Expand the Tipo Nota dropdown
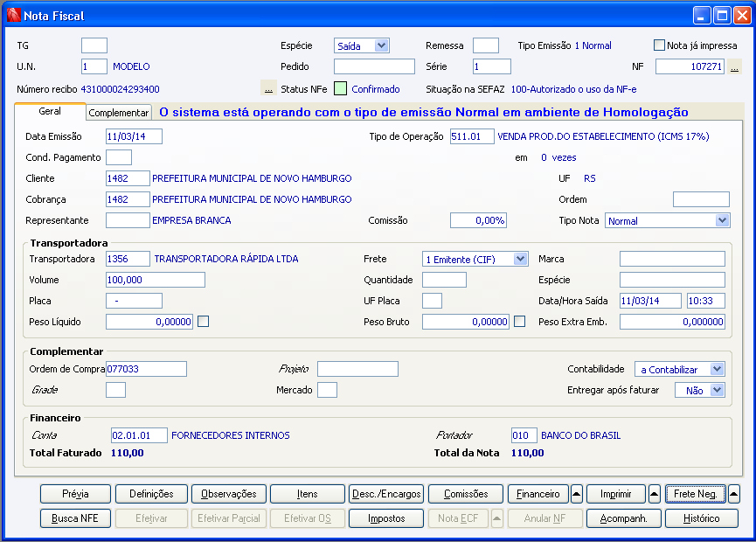The height and width of the screenshot is (542, 756). coord(721,221)
